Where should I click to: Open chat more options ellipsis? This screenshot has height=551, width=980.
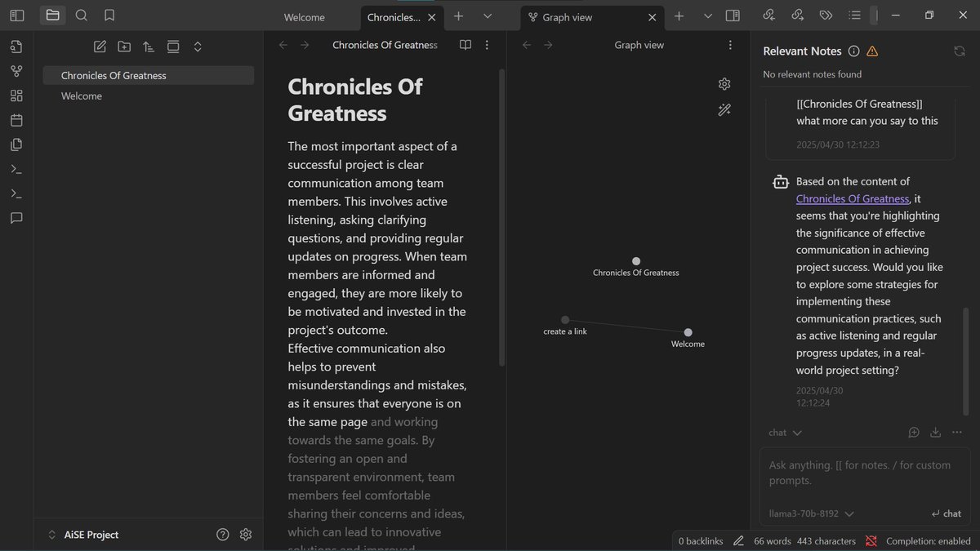point(958,433)
